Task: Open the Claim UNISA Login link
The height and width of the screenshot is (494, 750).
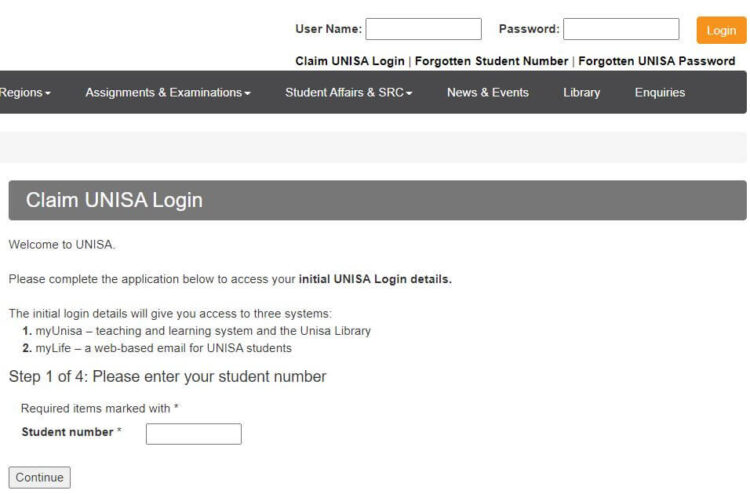Action: click(350, 61)
